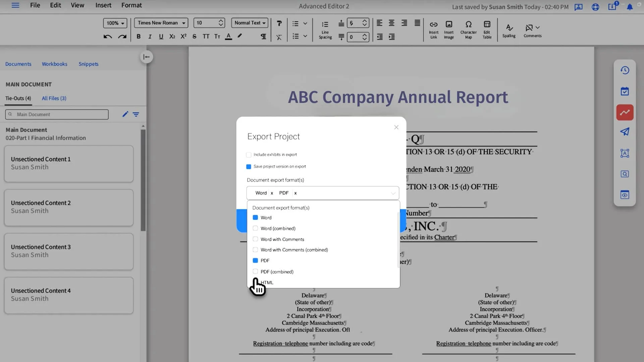This screenshot has height=362, width=644.
Task: Check the Word (combined) format option
Action: [x=255, y=228]
